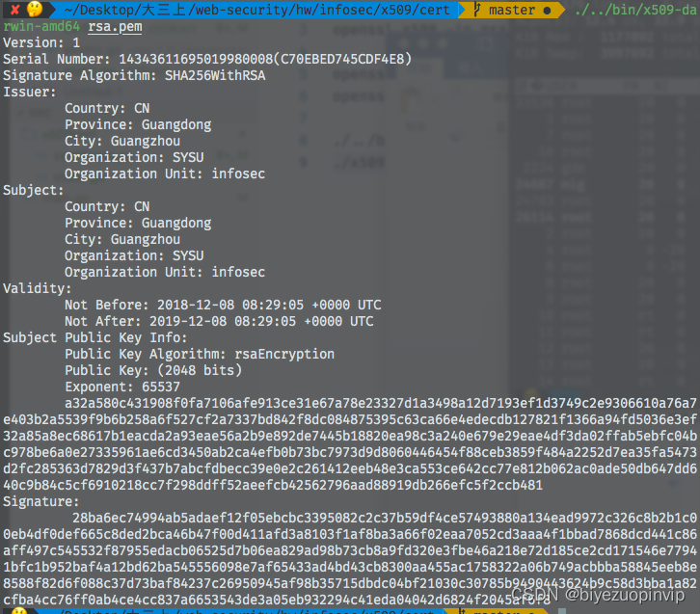This screenshot has width=700, height=614.
Task: Click the modulus line starting c978be6a
Action: pyautogui.click(x=350, y=452)
